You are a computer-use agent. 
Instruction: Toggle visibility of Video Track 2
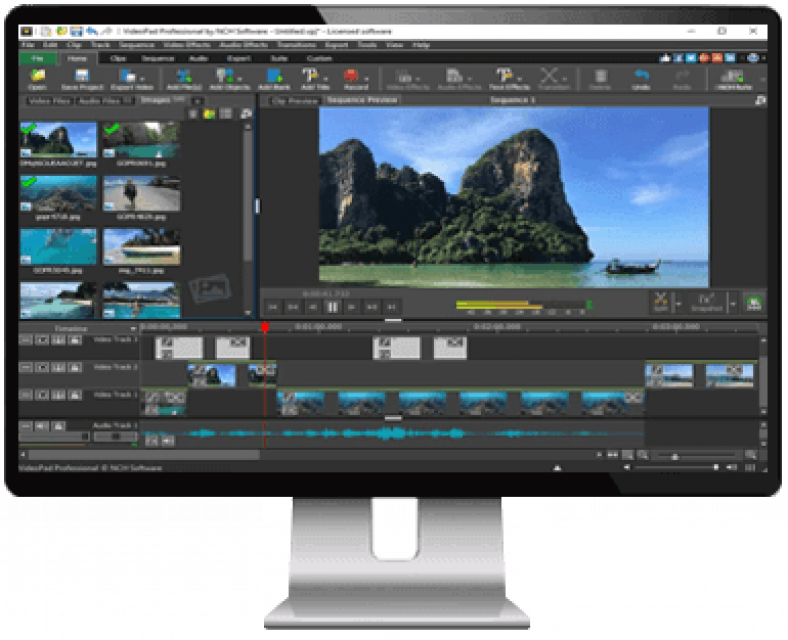(x=42, y=368)
